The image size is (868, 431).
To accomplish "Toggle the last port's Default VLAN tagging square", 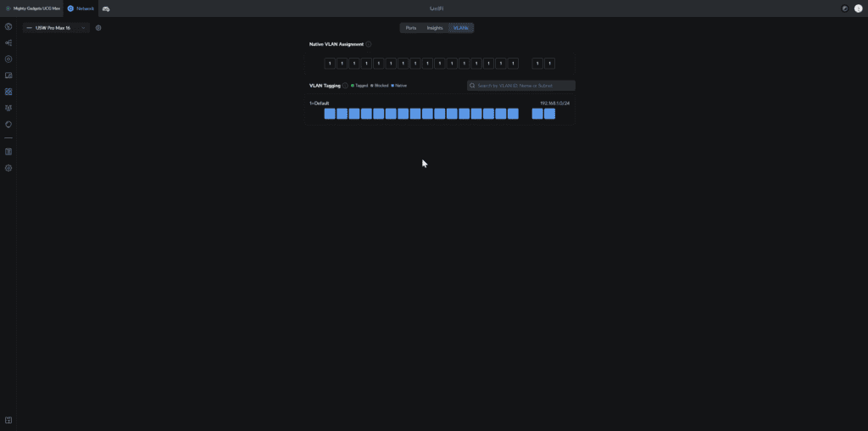I will point(549,114).
